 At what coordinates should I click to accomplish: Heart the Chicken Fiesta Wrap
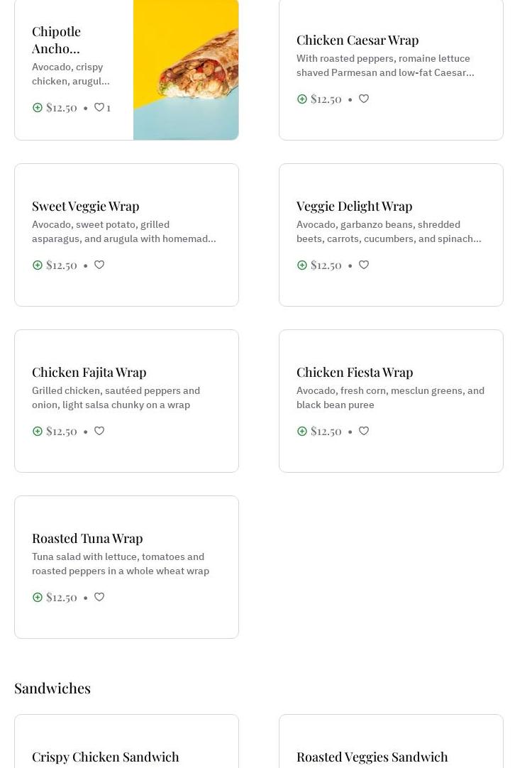pyautogui.click(x=364, y=431)
